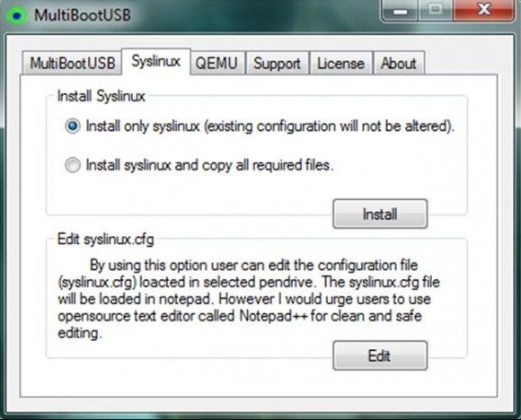The image size is (521, 420).
Task: Click the MultiBootUSB green app icon
Action: point(16,15)
